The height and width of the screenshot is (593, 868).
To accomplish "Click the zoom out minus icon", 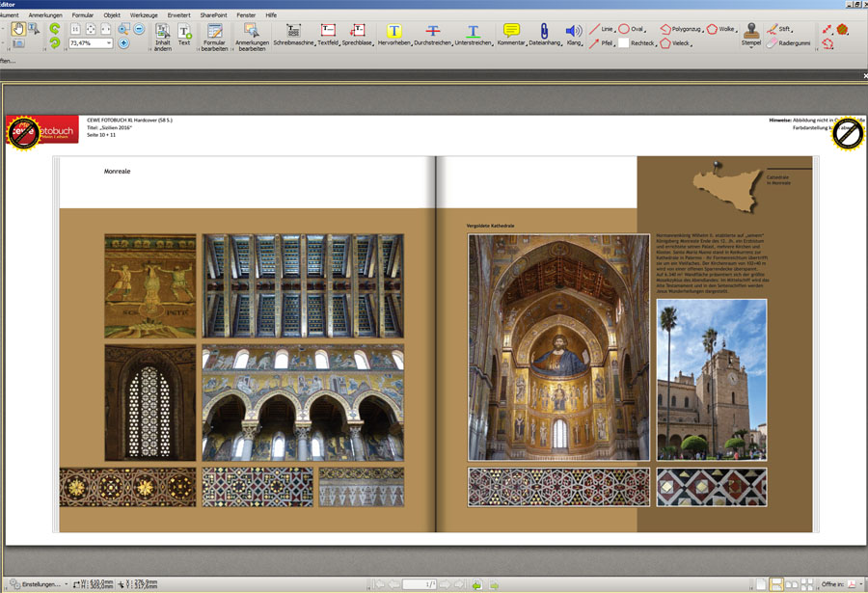I will click(139, 29).
